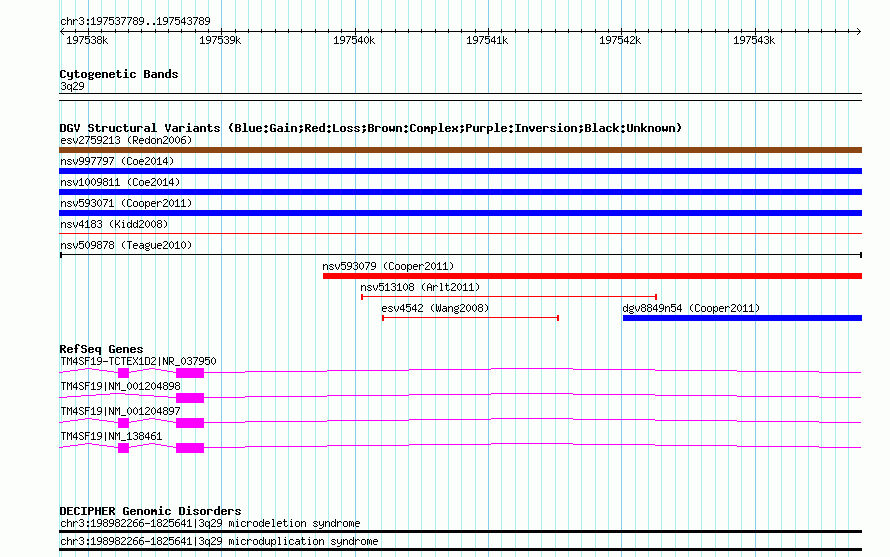Screen dimensions: 890x557
Task: Click the nsv509878 (Teague2010) label
Action: coord(126,245)
